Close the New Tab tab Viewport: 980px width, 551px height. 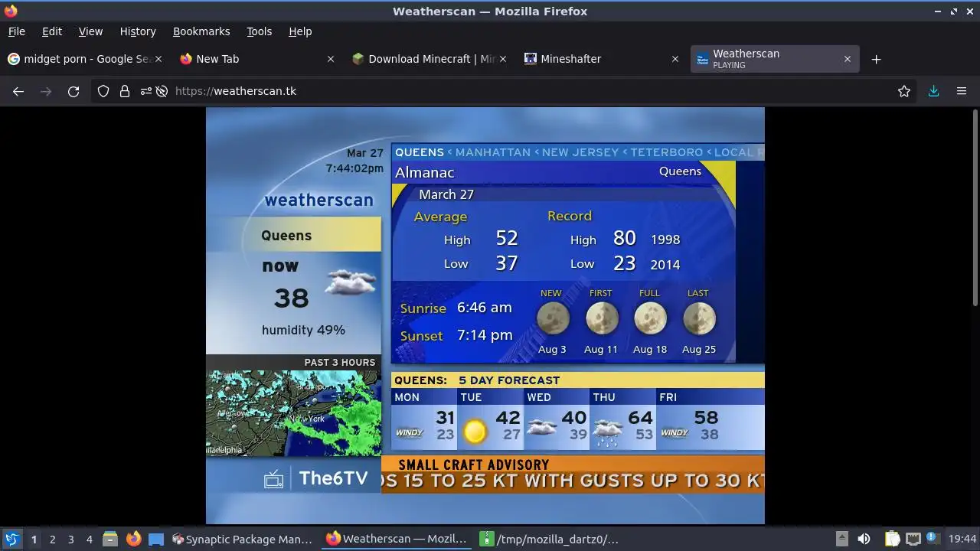tap(331, 59)
